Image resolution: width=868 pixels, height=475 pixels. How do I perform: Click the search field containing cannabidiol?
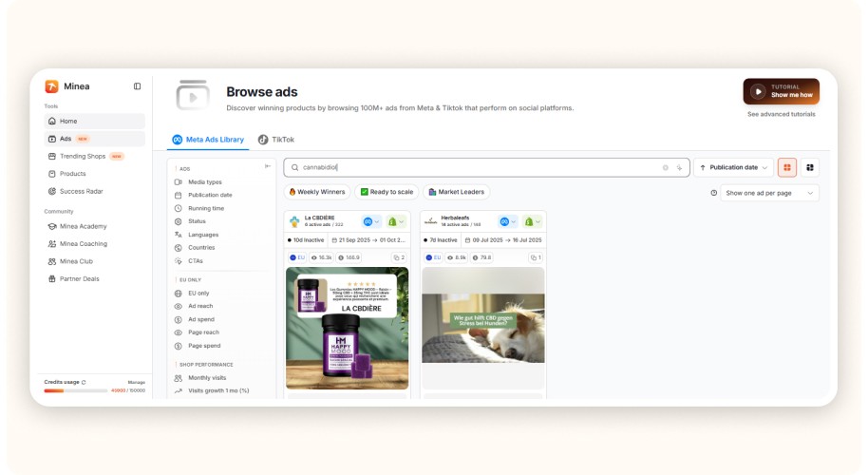(x=486, y=167)
